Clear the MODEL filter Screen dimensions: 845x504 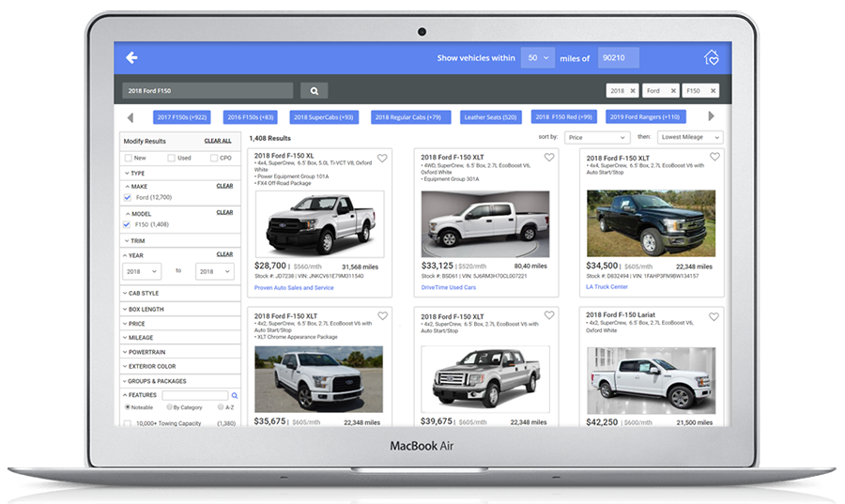[x=224, y=212]
